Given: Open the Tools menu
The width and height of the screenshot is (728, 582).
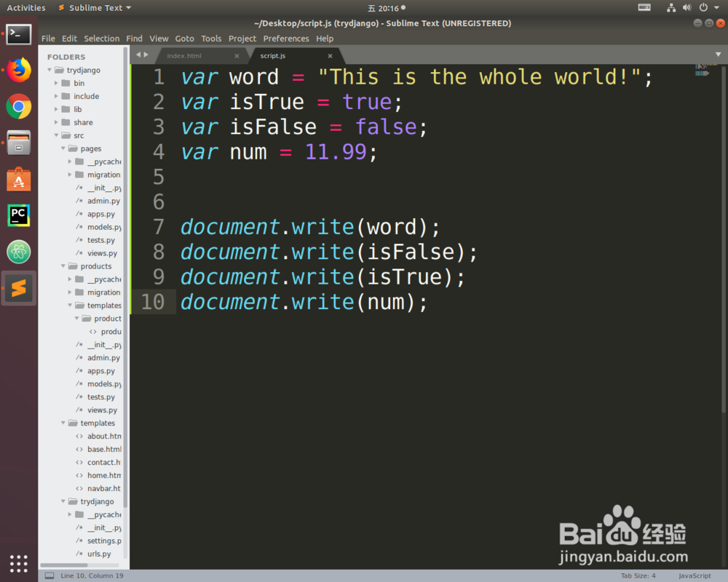Looking at the screenshot, I should coord(211,39).
